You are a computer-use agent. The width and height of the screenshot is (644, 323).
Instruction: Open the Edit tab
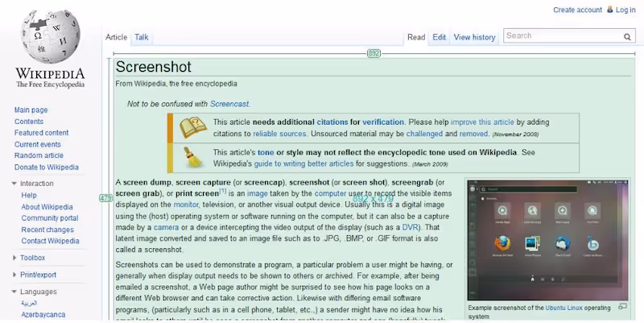(x=439, y=37)
